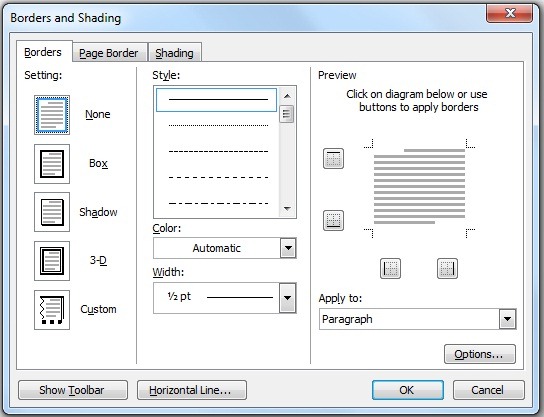Open the Horizontal Line... dialog button
Image resolution: width=544 pixels, height=417 pixels.
coord(192,390)
